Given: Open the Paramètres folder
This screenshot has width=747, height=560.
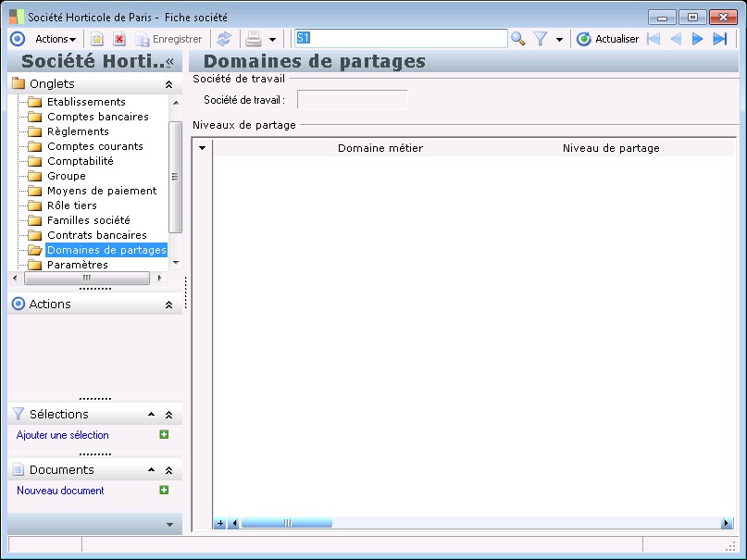Looking at the screenshot, I should pos(77,265).
